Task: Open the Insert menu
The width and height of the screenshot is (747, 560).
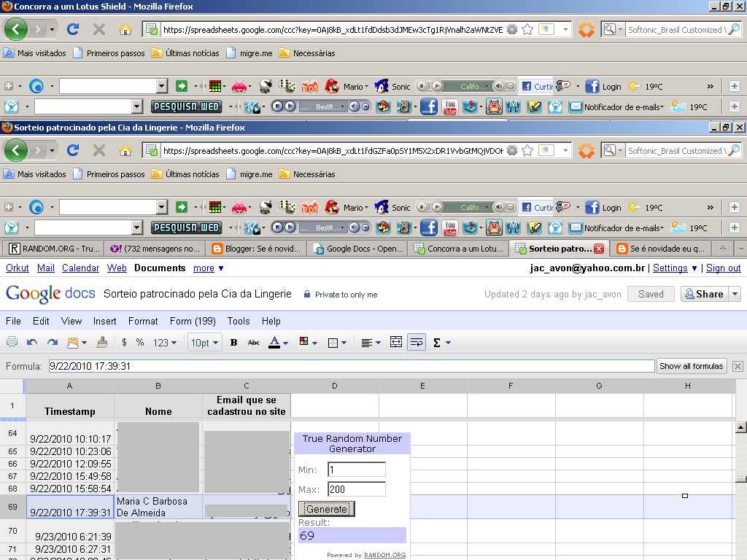Action: click(x=105, y=321)
